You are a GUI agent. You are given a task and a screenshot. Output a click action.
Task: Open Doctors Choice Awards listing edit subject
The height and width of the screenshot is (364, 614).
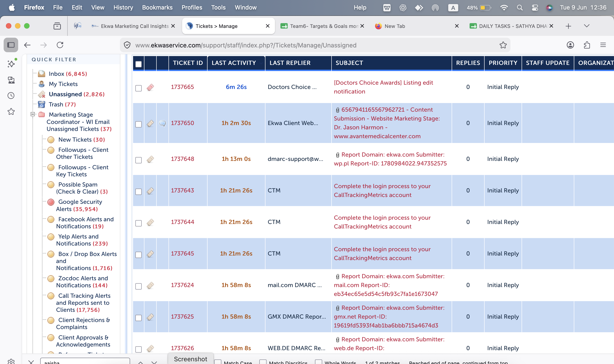(383, 87)
